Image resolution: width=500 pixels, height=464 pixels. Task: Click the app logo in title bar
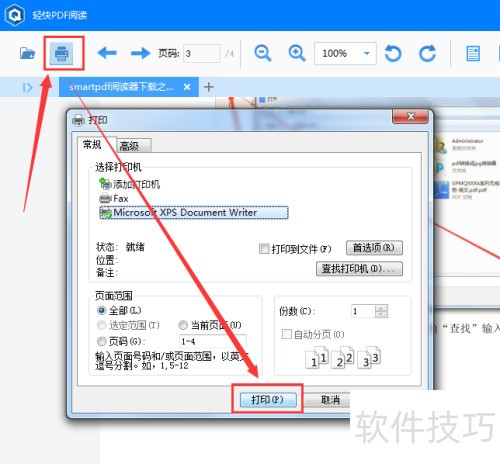[15, 15]
